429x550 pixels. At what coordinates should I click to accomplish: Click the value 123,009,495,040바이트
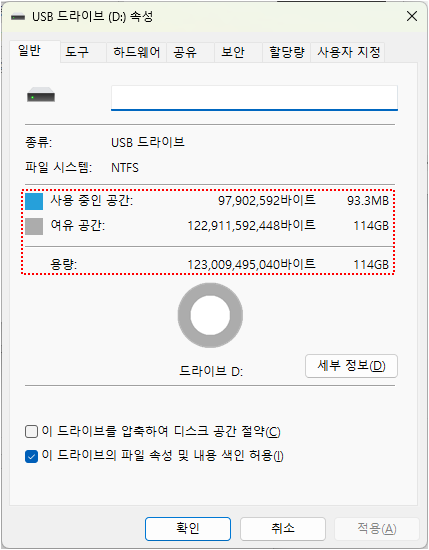tap(252, 264)
